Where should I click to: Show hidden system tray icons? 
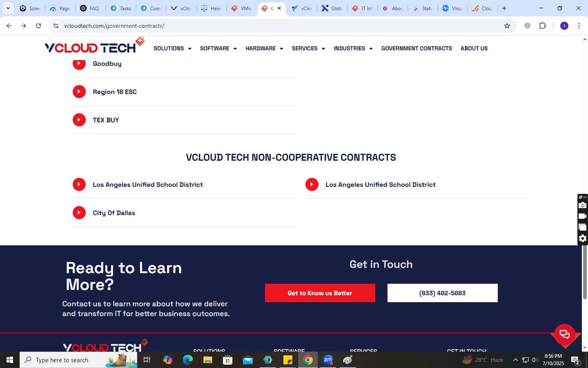pyautogui.click(x=515, y=360)
